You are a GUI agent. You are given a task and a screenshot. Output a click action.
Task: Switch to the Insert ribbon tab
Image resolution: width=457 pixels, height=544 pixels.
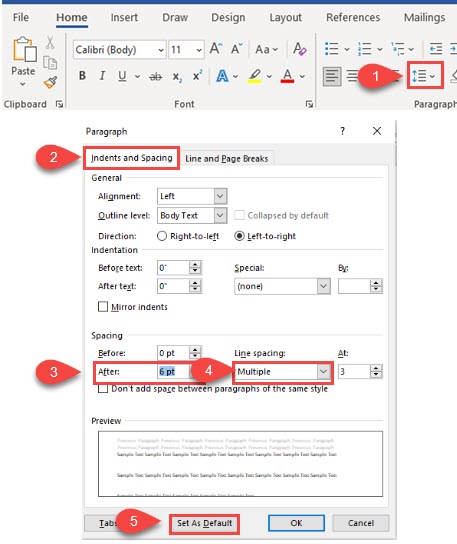(124, 17)
